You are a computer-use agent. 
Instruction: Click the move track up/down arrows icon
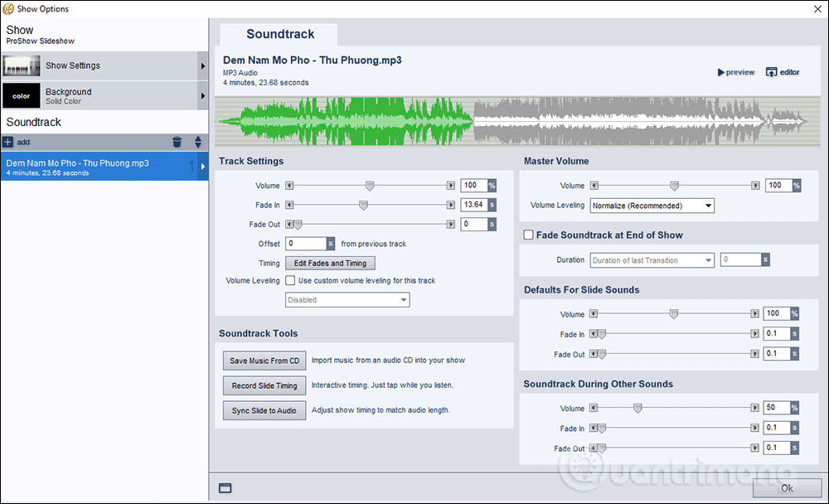[198, 142]
